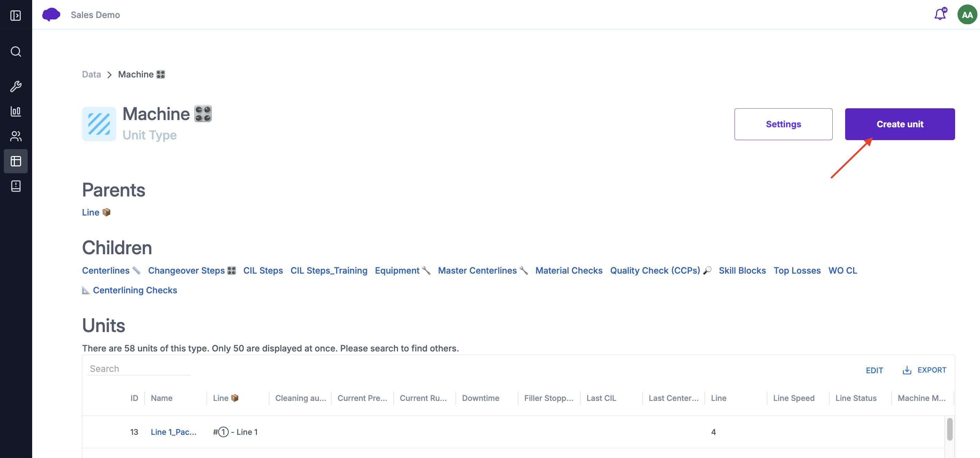980x458 pixels.
Task: Click the Line Speed column header
Action: [x=794, y=398]
